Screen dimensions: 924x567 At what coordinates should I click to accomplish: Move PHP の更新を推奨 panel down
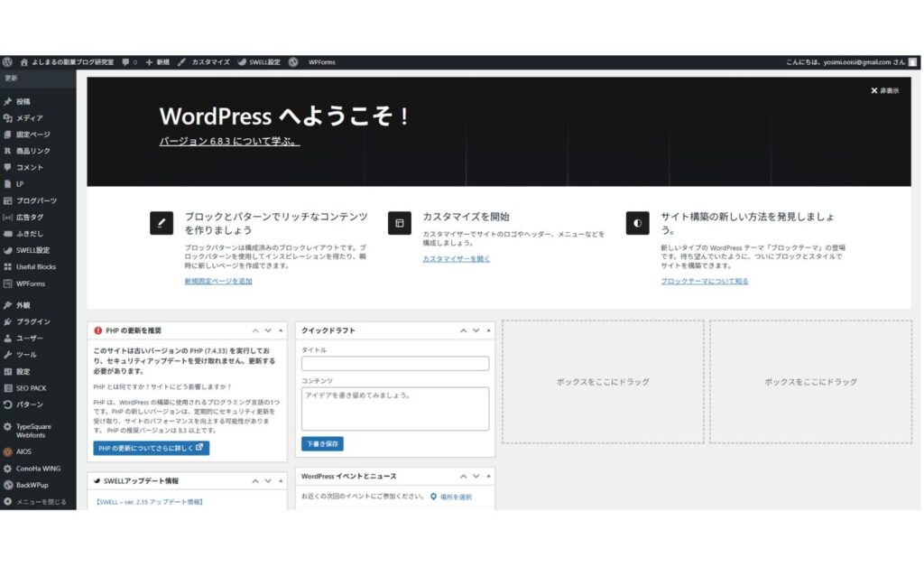pyautogui.click(x=268, y=330)
